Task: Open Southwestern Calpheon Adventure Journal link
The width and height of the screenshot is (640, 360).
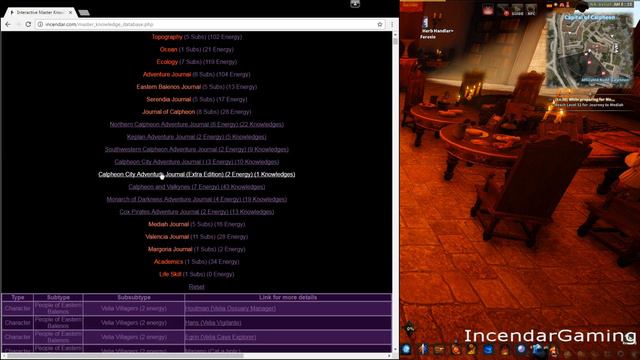Action: [197, 149]
